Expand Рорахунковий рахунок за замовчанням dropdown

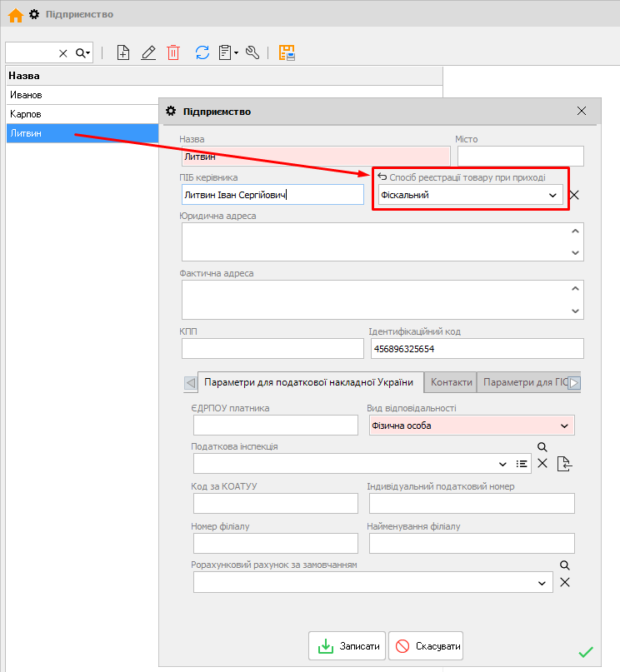point(542,583)
